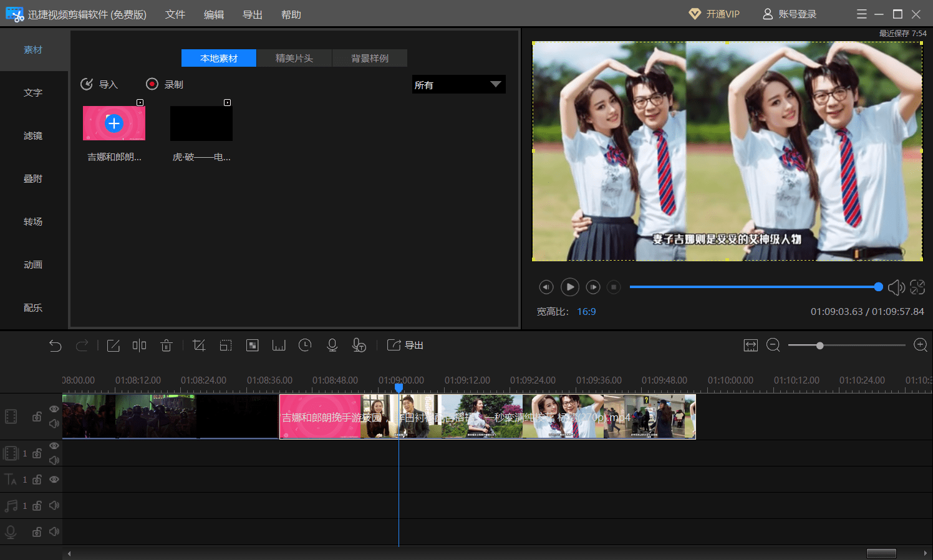Image resolution: width=933 pixels, height=560 pixels.
Task: Open the Material (素材) sidebar panel
Action: pyautogui.click(x=34, y=50)
